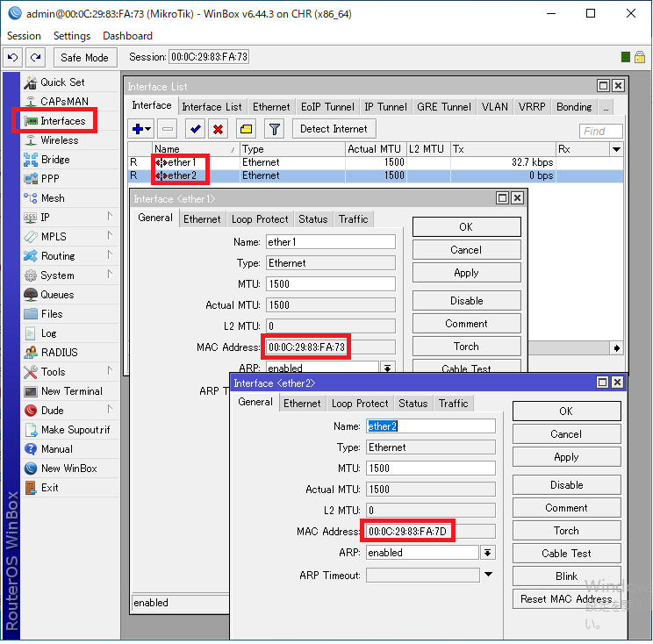Open the Dashboard menu

tap(127, 36)
